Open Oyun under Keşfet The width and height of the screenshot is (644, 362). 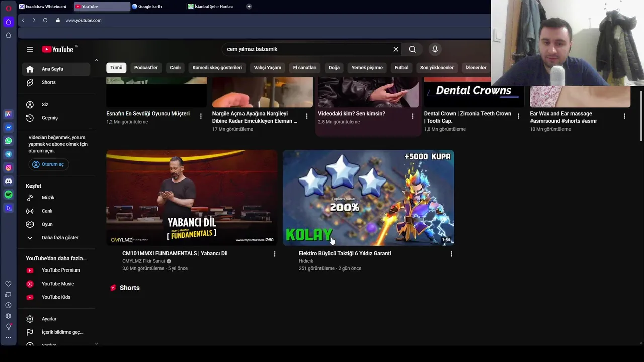pos(56,224)
